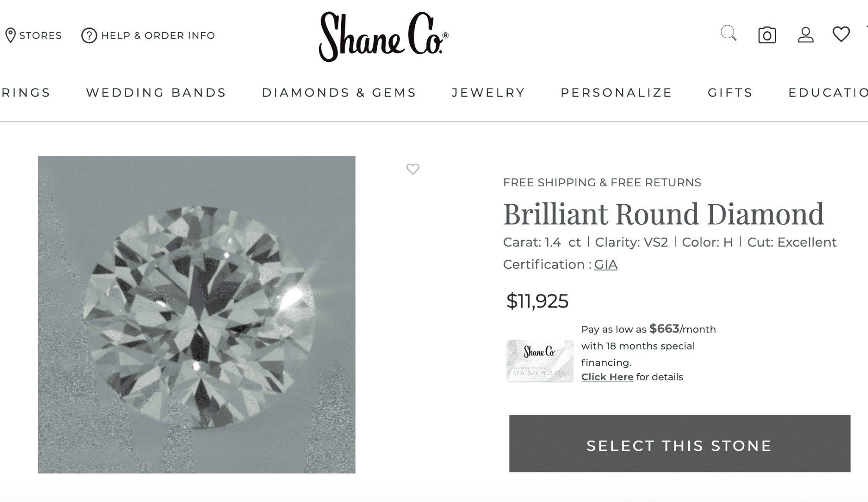Open the GIA certification link
The width and height of the screenshot is (868, 502).
tap(606, 264)
